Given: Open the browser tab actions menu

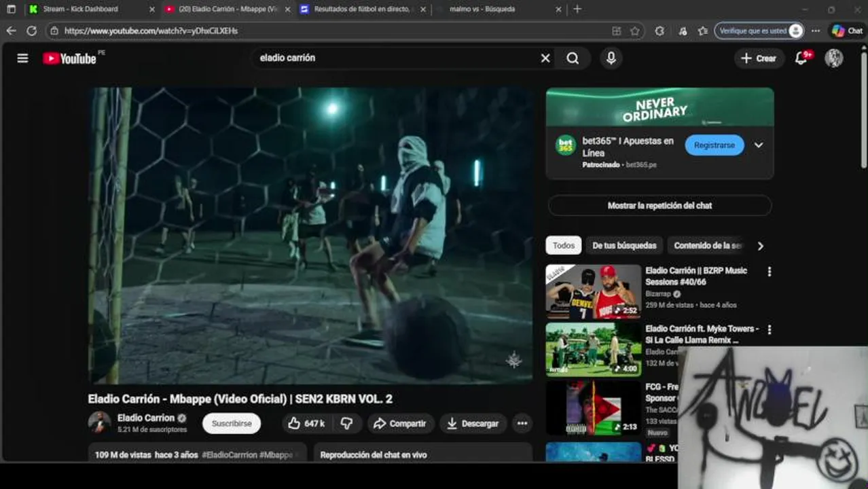Looking at the screenshot, I should 11,9.
